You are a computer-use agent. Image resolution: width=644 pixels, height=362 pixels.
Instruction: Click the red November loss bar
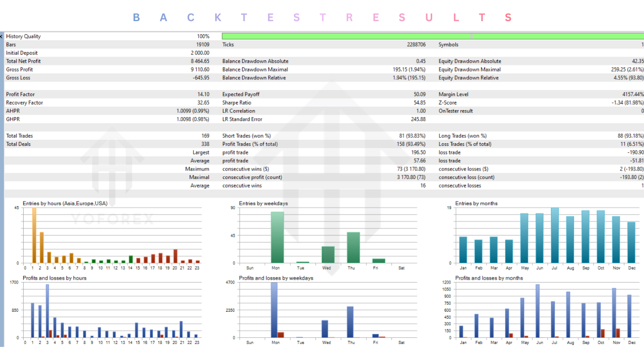(618, 333)
